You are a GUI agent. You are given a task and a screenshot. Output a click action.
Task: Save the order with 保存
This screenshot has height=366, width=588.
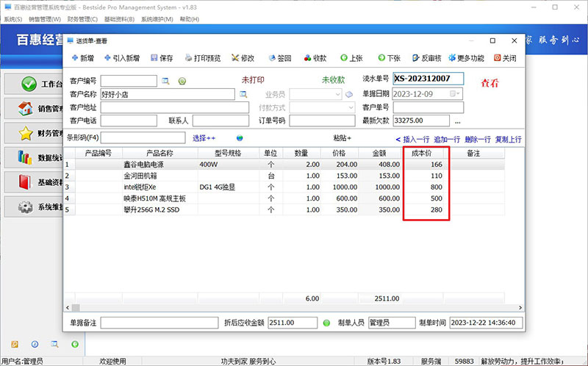tap(162, 58)
